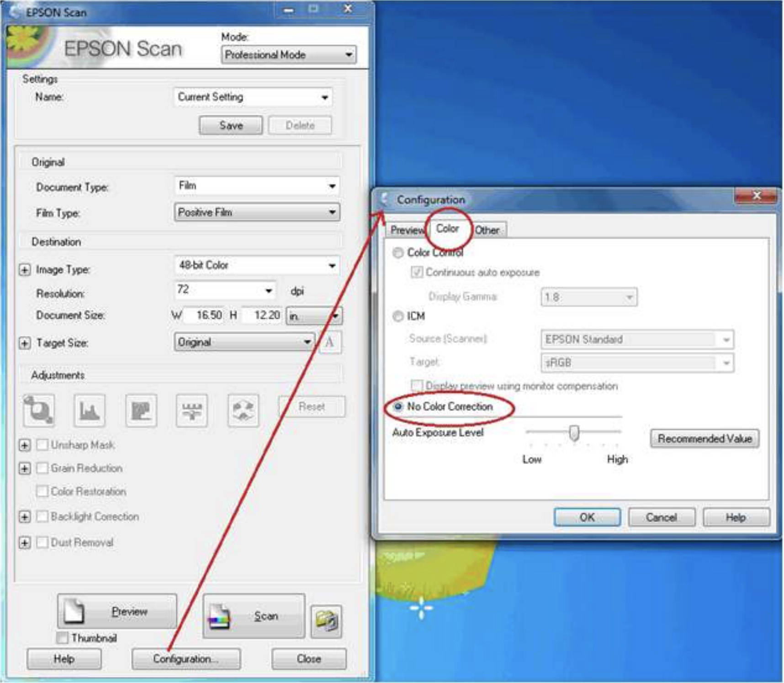The width and height of the screenshot is (784, 683).
Task: Click the Auto Exposure Level slider handle
Action: tap(574, 433)
